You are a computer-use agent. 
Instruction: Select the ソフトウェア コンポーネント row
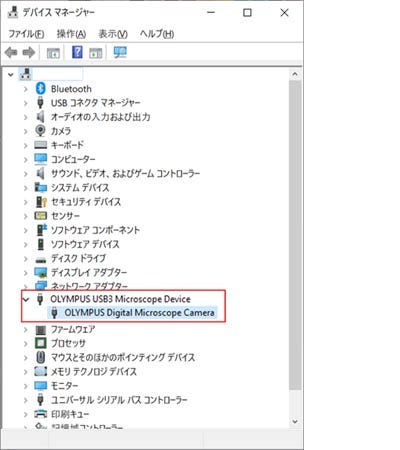click(95, 230)
